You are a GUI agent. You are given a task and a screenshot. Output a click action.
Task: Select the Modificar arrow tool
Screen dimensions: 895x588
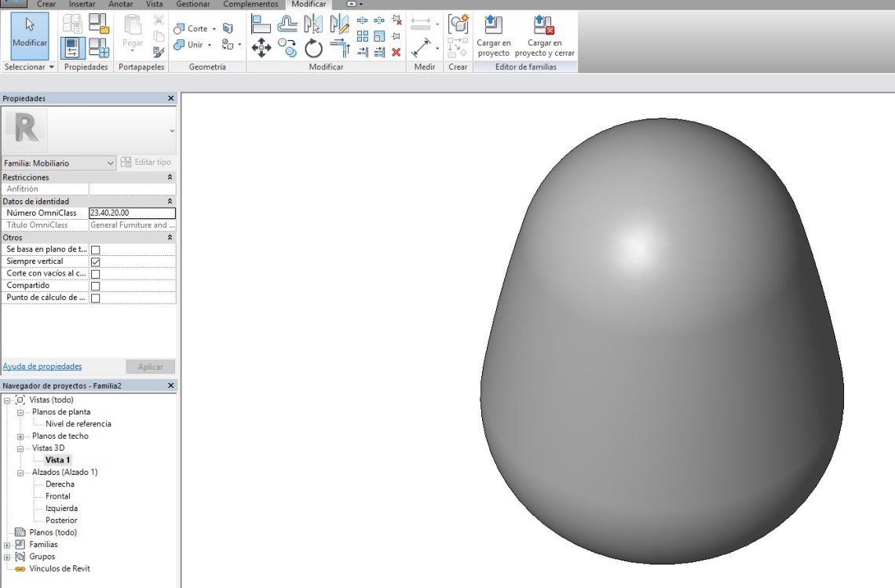coord(30,35)
